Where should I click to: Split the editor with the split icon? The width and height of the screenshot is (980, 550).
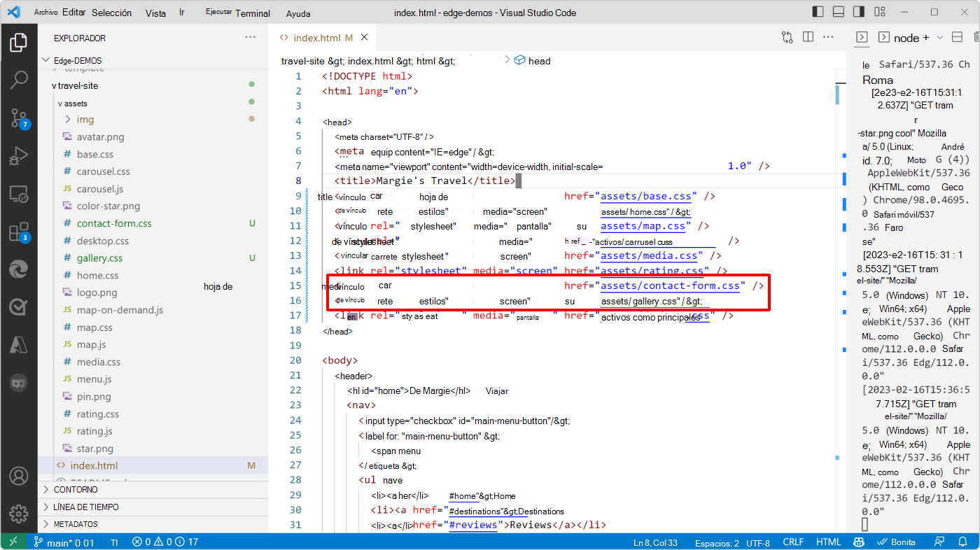[808, 36]
